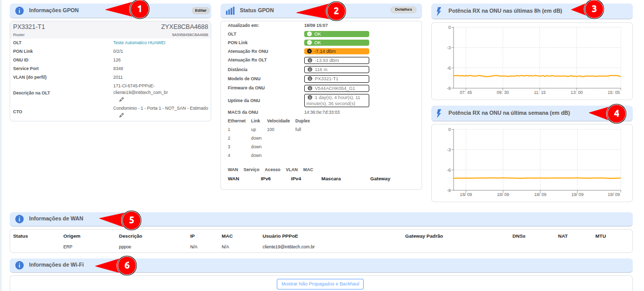Open Detalhes in the Status GPON panel
The width and height of the screenshot is (644, 291).
[x=403, y=10]
